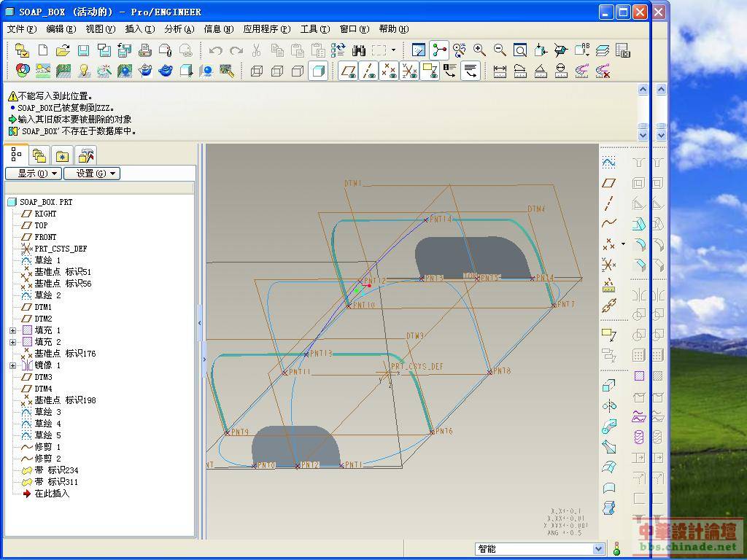Expand the 镜像 1 tree node
The height and width of the screenshot is (560, 747).
coord(13,365)
